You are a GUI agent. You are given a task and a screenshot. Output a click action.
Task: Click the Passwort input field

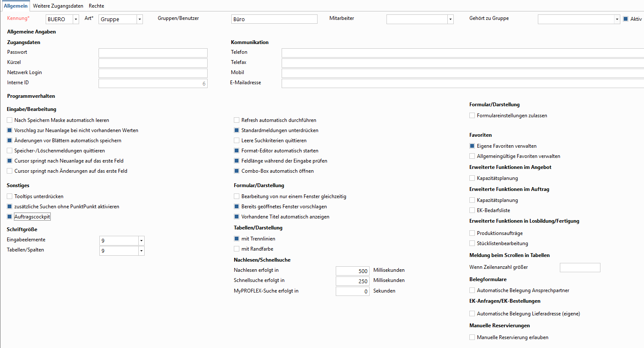point(153,53)
